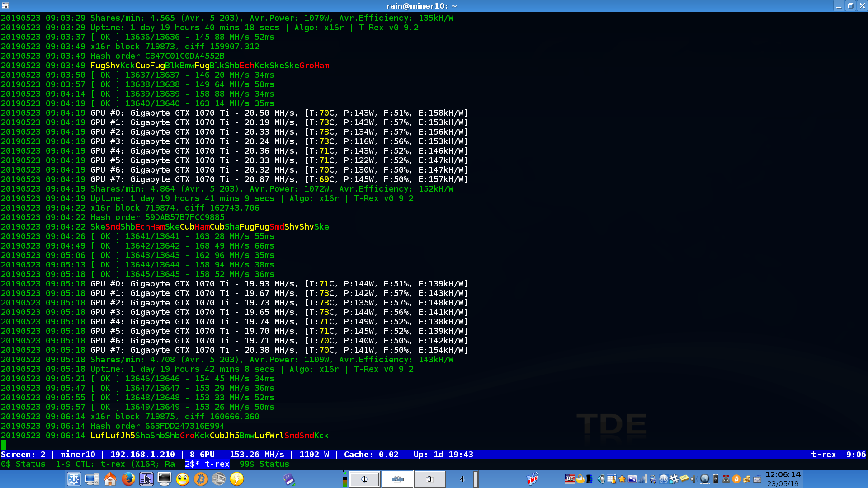Switch to virtual desktop 1 in pager
Image resolution: width=868 pixels, height=488 pixels.
[364, 479]
